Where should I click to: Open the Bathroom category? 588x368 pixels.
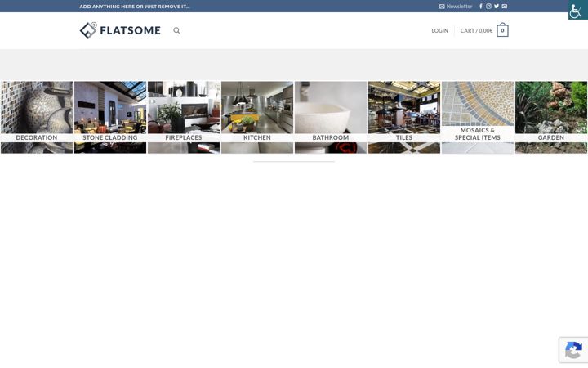point(331,117)
